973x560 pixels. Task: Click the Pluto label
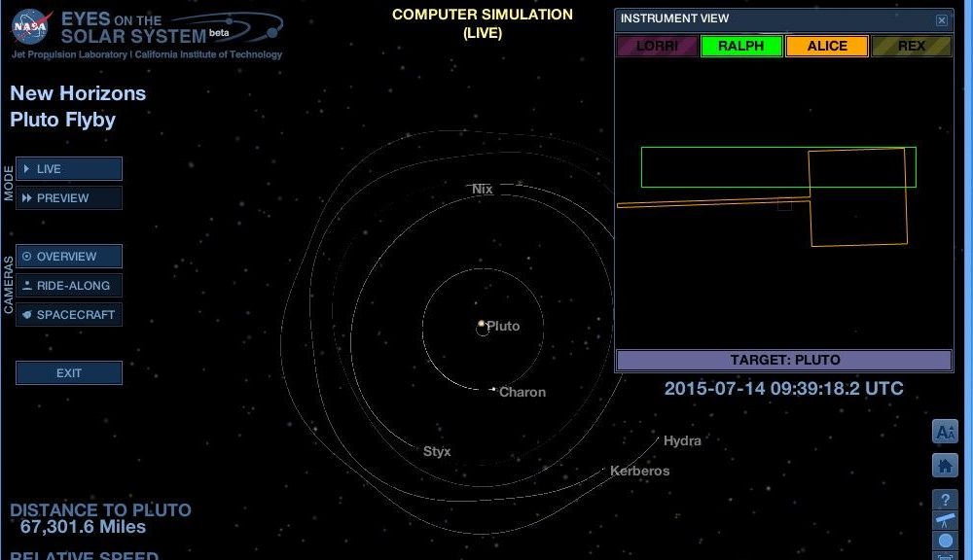[503, 326]
